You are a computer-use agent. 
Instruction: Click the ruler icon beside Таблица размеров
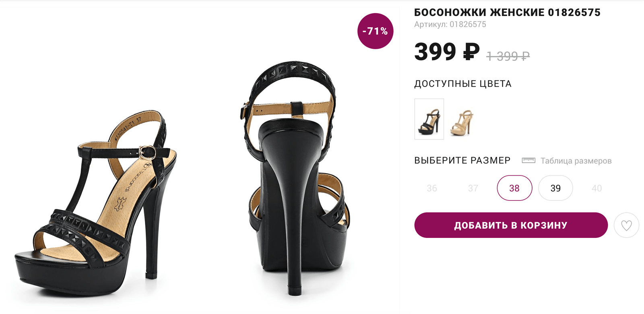(528, 161)
